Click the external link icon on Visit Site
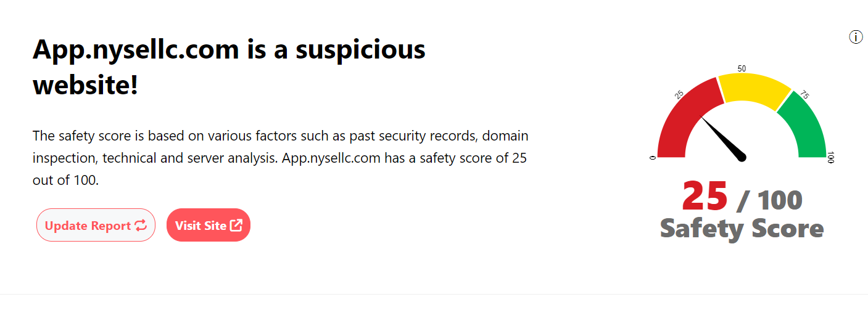This screenshot has height=310, width=868. point(236,226)
